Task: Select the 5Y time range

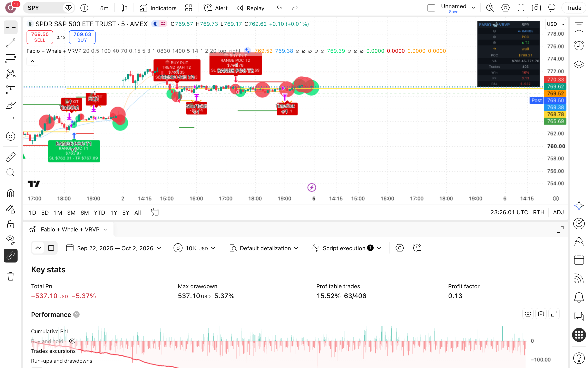Action: click(x=126, y=212)
